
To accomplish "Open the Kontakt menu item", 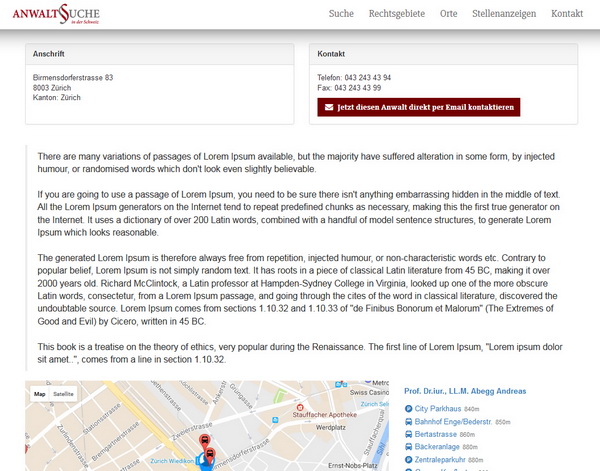I will click(x=567, y=14).
